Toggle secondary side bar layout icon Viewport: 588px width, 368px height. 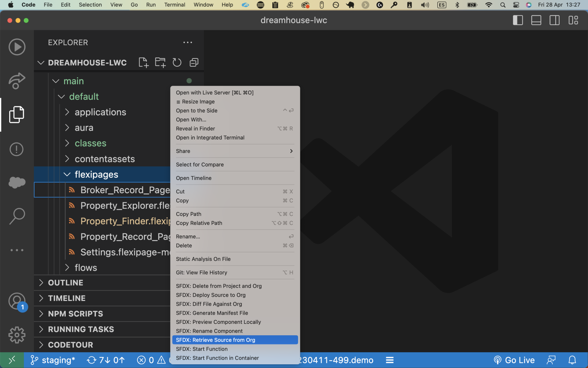[555, 20]
